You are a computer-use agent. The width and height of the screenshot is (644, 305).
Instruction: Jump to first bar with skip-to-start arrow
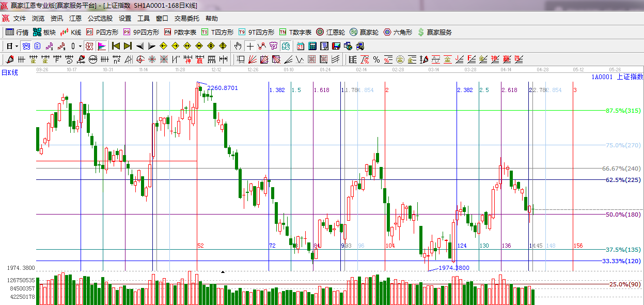pos(116,46)
